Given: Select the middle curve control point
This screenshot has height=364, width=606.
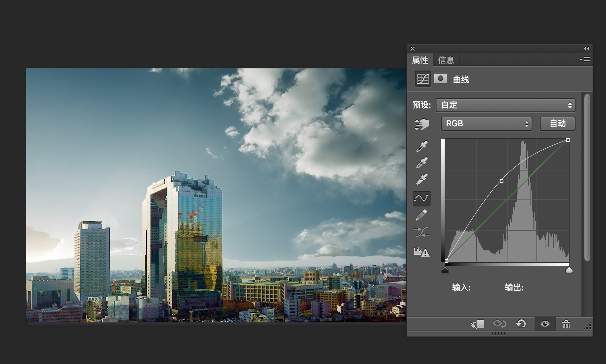Looking at the screenshot, I should click(x=502, y=181).
